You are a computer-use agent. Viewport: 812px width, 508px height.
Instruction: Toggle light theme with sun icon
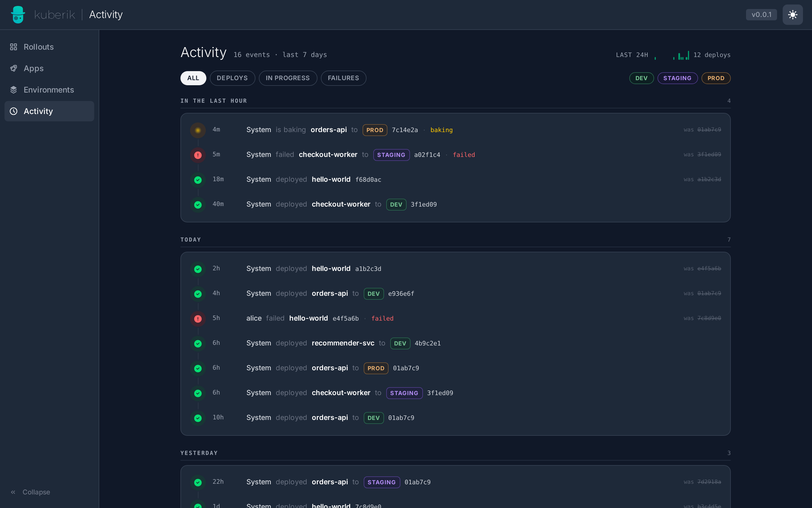click(793, 15)
